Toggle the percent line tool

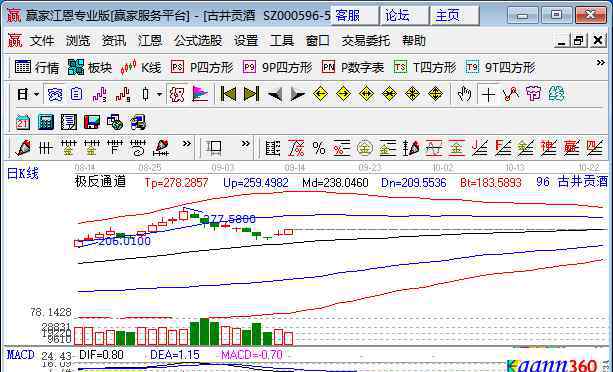point(319,148)
